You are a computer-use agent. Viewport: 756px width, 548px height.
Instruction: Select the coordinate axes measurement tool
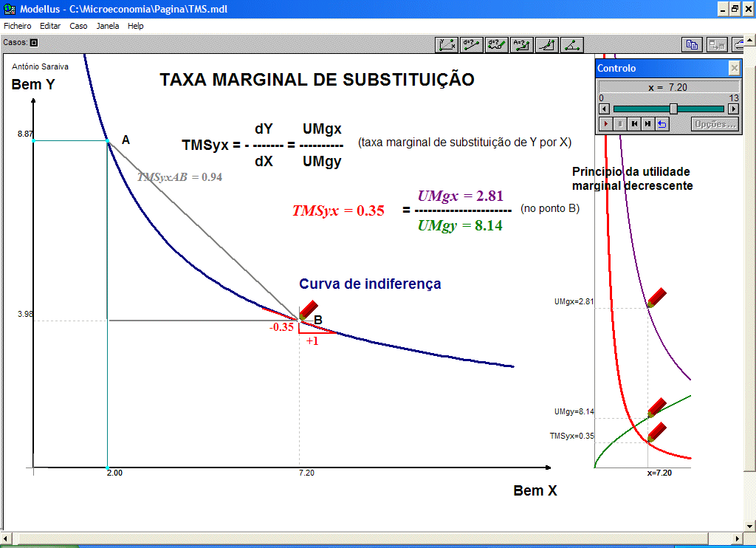pos(447,44)
